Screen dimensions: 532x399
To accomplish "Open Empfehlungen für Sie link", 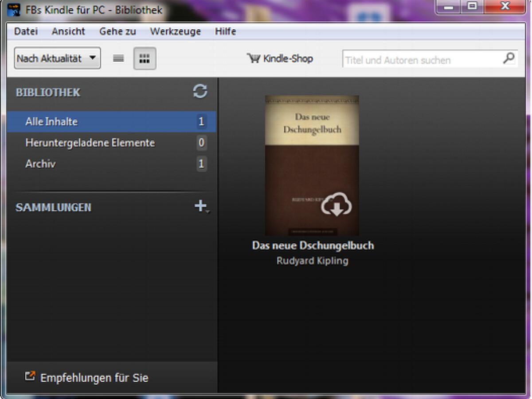I will (x=94, y=378).
